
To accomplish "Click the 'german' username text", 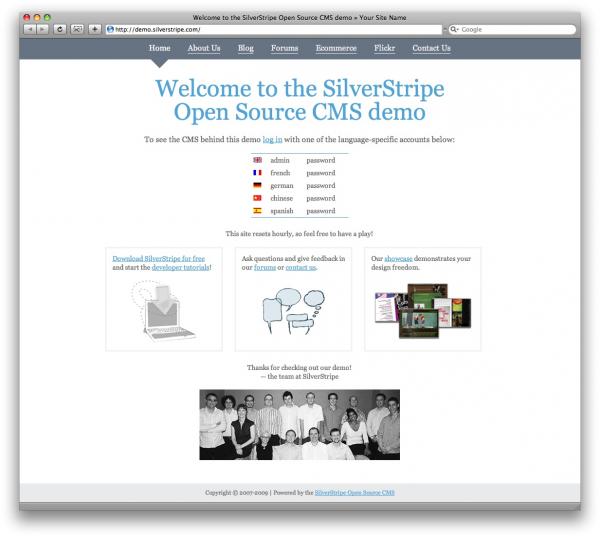I will click(282, 186).
